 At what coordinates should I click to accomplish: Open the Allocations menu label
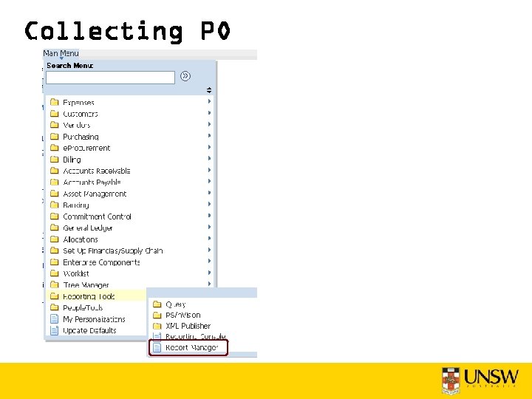(81, 239)
